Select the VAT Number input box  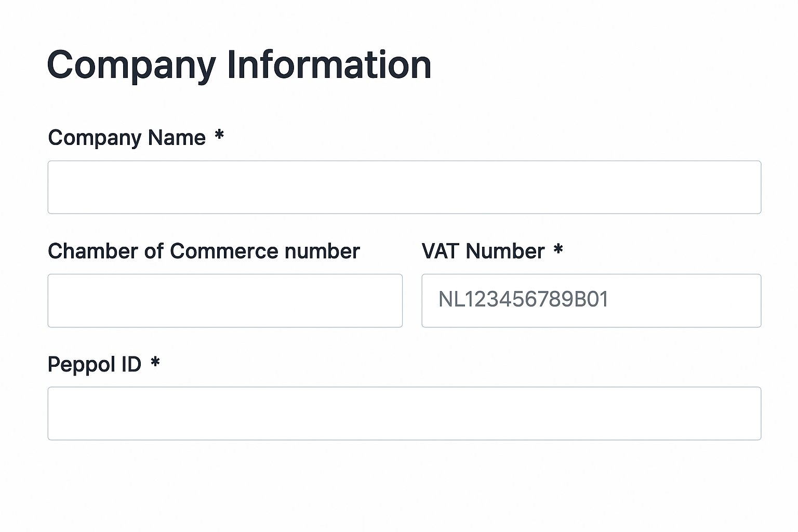[591, 300]
